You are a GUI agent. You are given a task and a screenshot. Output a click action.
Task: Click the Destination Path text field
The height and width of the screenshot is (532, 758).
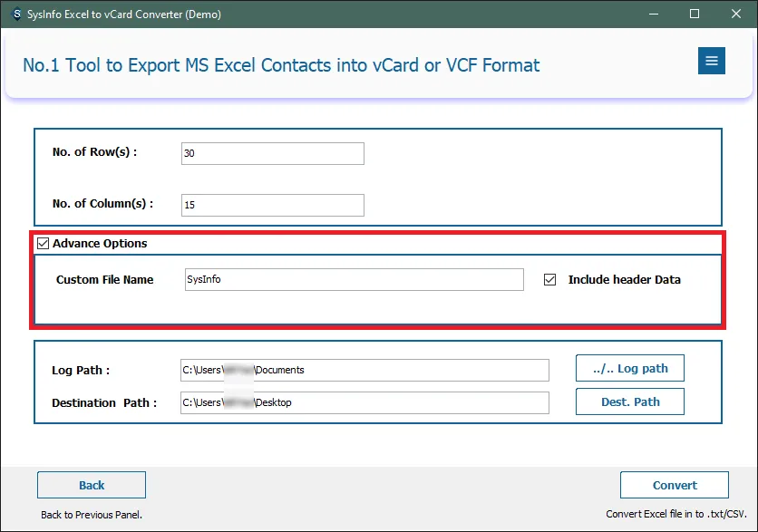(364, 402)
